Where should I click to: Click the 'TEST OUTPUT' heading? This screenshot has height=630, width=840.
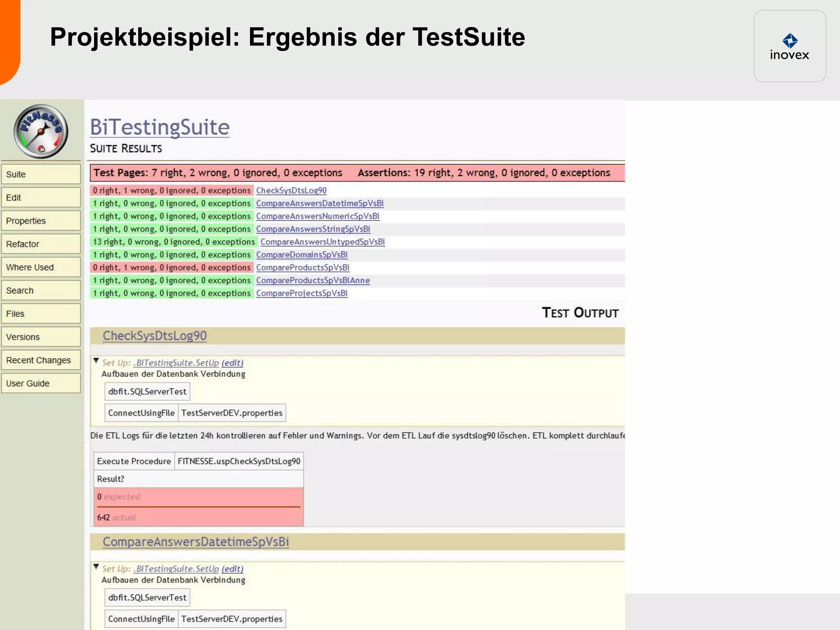[x=580, y=313]
